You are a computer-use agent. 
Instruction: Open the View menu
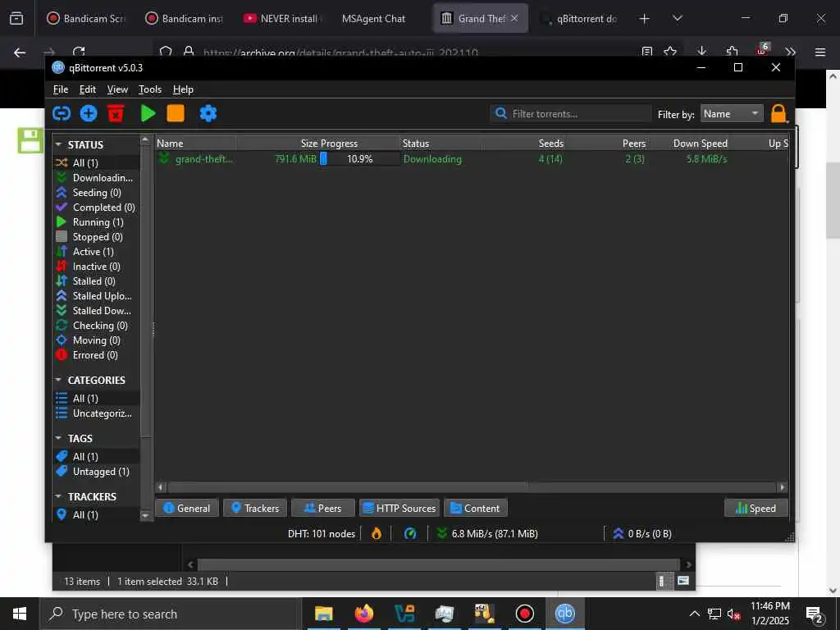point(117,89)
